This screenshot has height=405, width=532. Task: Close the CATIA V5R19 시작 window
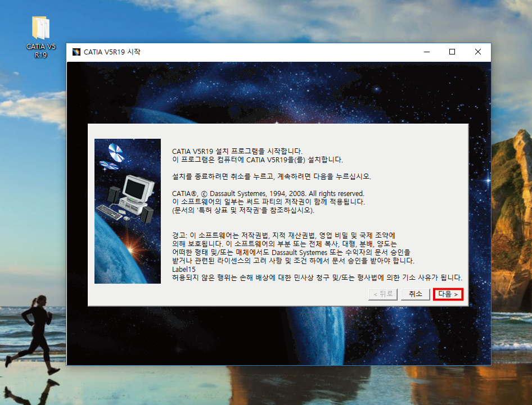point(477,52)
